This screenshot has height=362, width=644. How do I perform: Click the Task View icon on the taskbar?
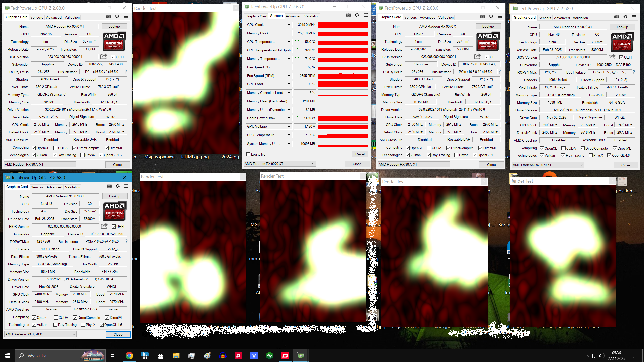pyautogui.click(x=113, y=356)
